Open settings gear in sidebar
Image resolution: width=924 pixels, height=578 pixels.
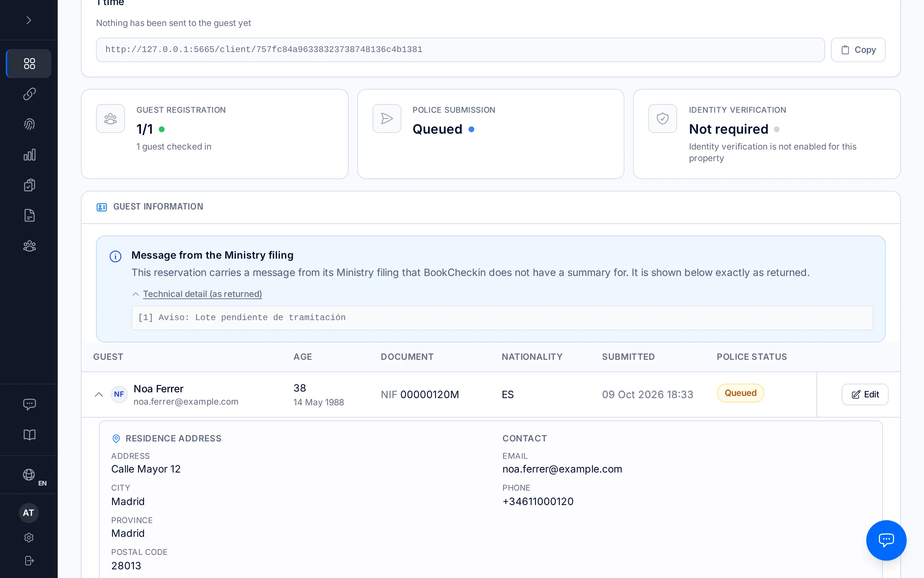click(29, 538)
